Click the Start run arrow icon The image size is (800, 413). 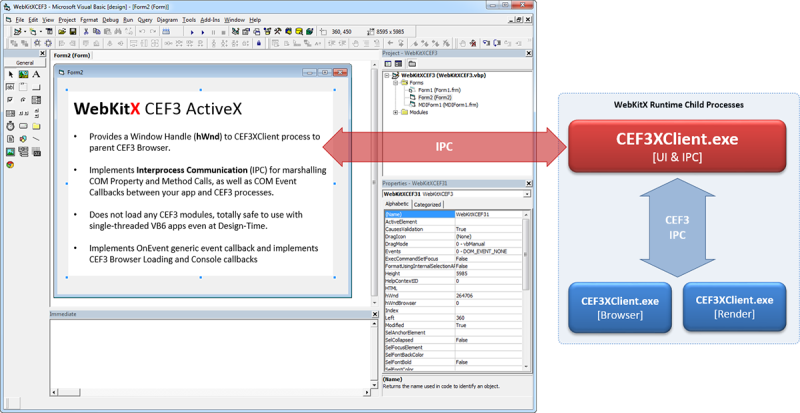coord(192,32)
